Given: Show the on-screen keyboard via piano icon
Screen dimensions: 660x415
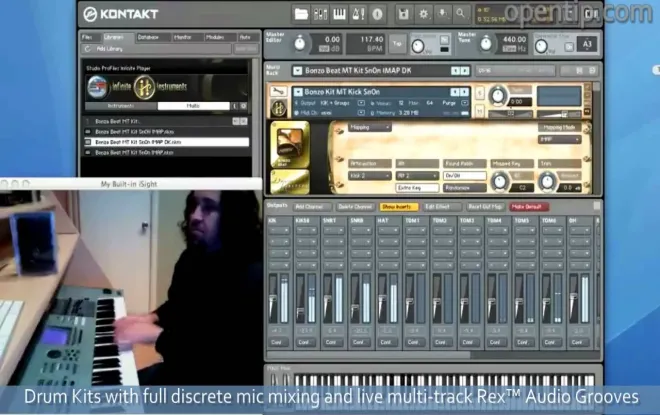Looking at the screenshot, I should [x=339, y=14].
